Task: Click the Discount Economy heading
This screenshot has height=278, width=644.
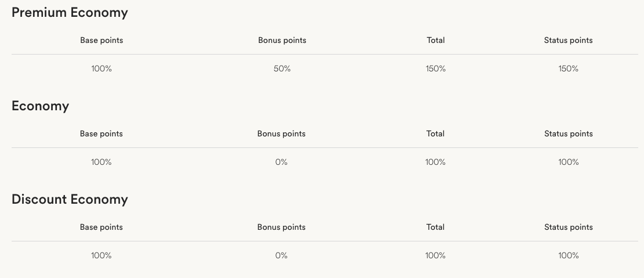Action: (x=70, y=200)
